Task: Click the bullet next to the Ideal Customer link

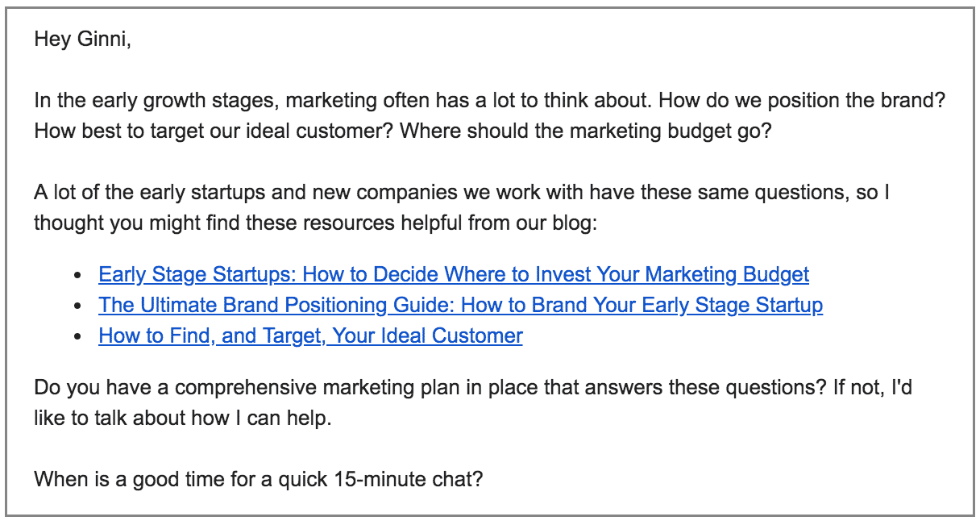Action: pos(77,337)
